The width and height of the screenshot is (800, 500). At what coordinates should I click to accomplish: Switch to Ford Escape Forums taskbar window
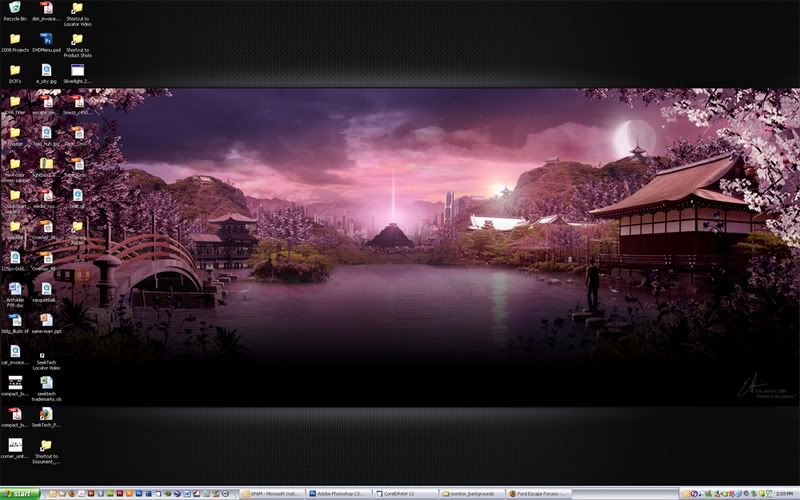pos(538,494)
